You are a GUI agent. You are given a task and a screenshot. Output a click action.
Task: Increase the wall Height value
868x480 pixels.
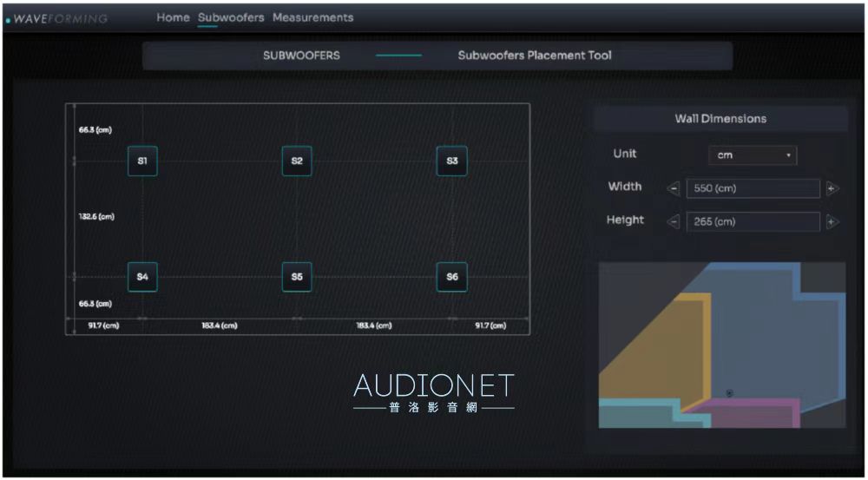832,222
